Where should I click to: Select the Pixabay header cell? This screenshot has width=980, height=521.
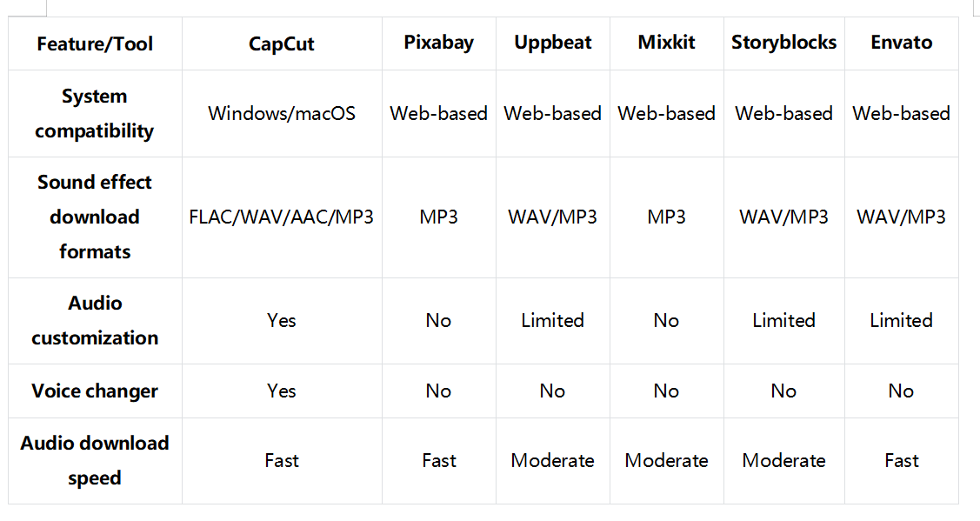(438, 42)
